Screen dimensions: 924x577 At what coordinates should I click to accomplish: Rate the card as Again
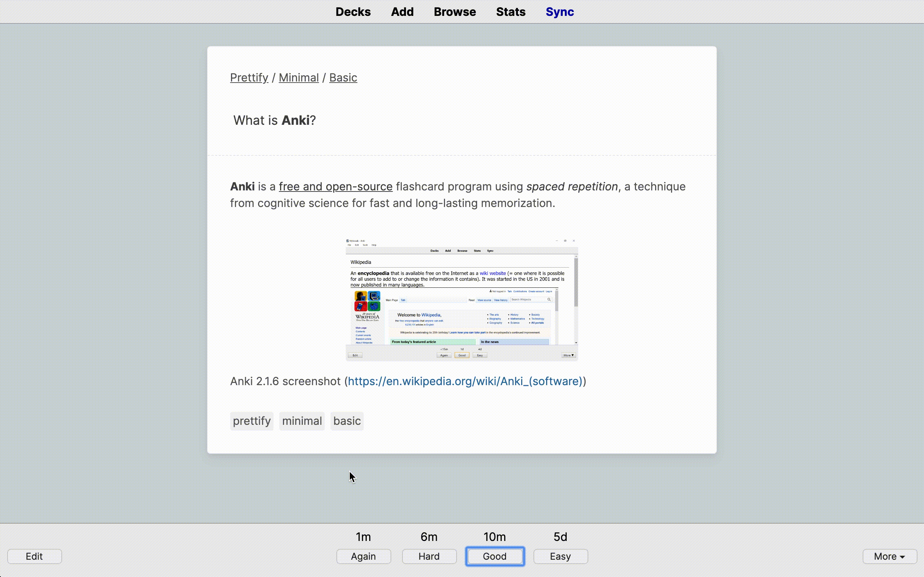point(363,556)
